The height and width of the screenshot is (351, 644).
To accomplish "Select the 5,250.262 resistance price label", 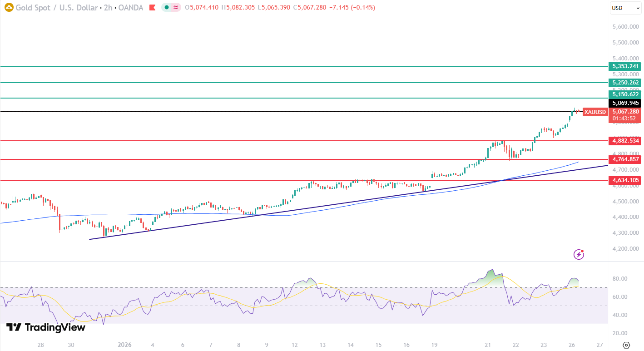I will tap(625, 83).
